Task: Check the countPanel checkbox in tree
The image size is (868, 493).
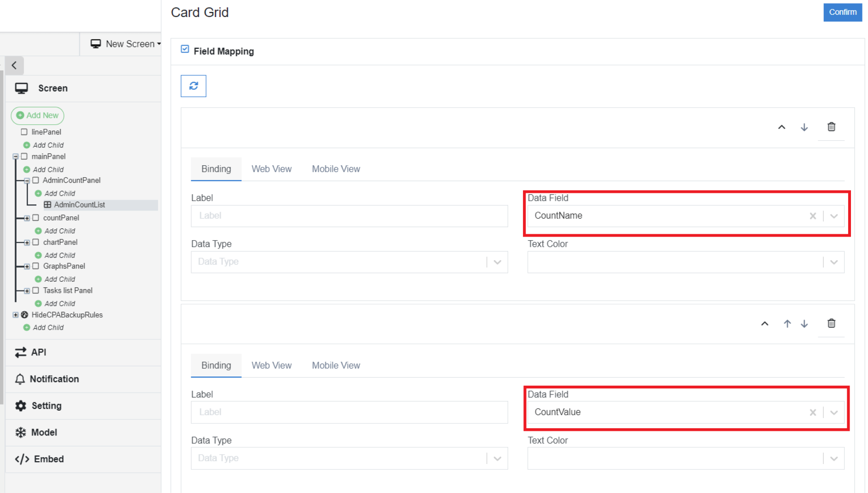Action: click(x=36, y=218)
